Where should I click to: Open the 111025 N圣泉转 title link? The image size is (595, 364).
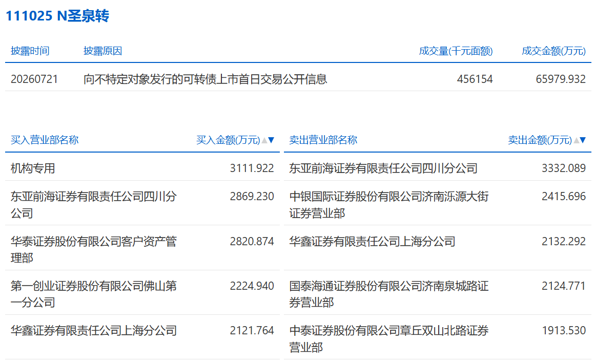pyautogui.click(x=57, y=16)
